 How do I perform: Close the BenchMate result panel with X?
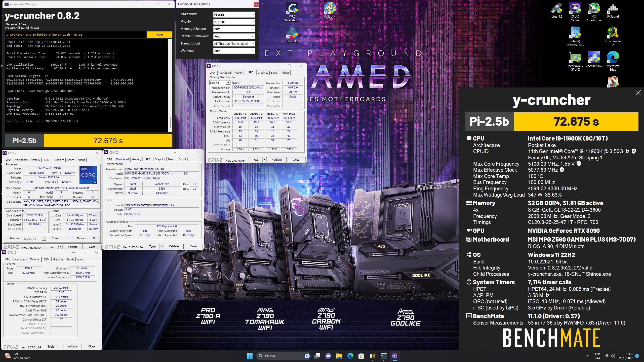click(x=638, y=93)
